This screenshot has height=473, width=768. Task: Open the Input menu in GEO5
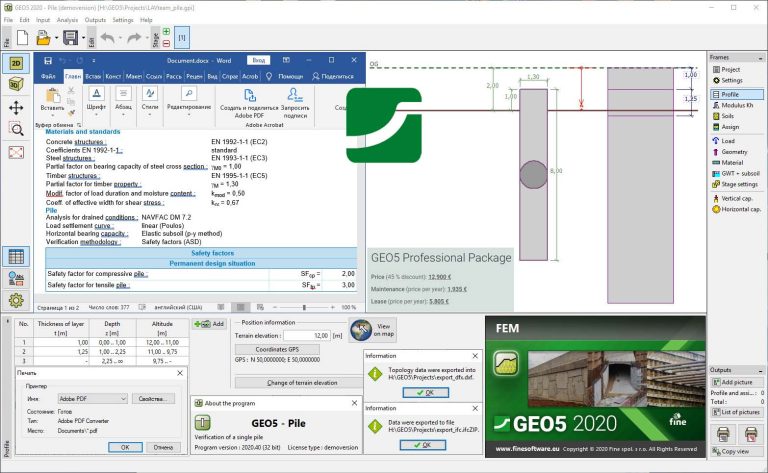point(43,20)
